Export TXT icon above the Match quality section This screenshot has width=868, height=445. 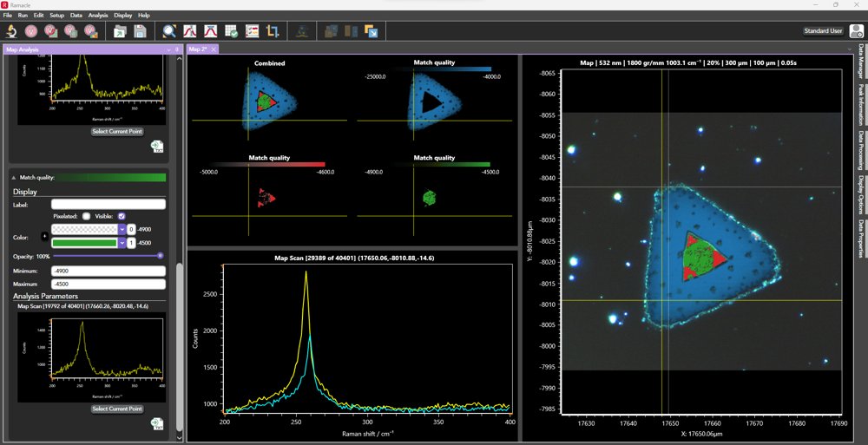click(x=156, y=146)
